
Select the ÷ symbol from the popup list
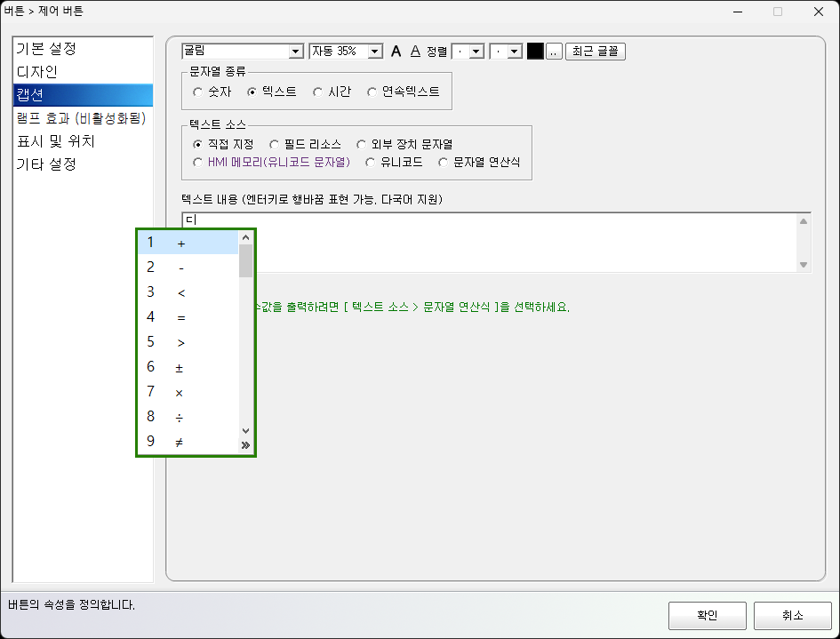pos(182,416)
